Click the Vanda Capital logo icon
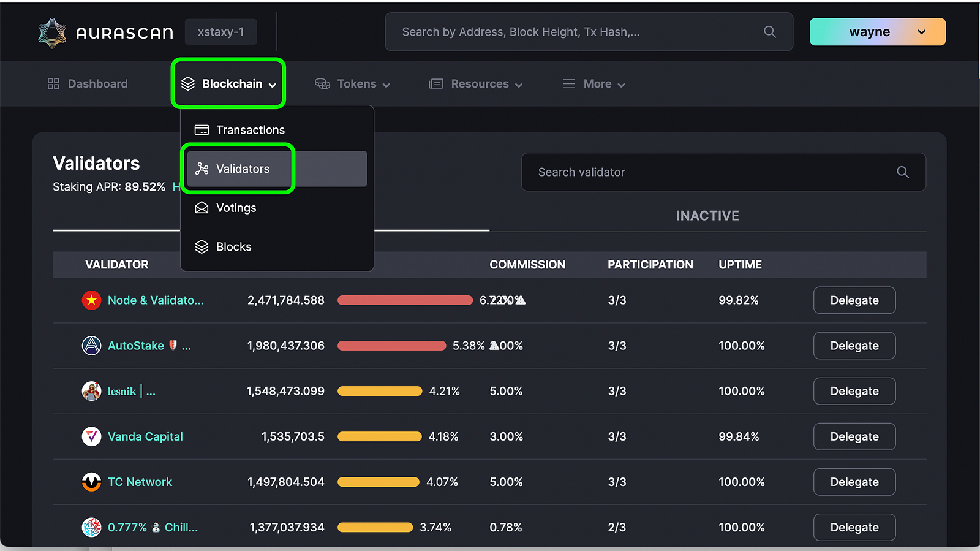The width and height of the screenshot is (980, 551). click(x=91, y=436)
